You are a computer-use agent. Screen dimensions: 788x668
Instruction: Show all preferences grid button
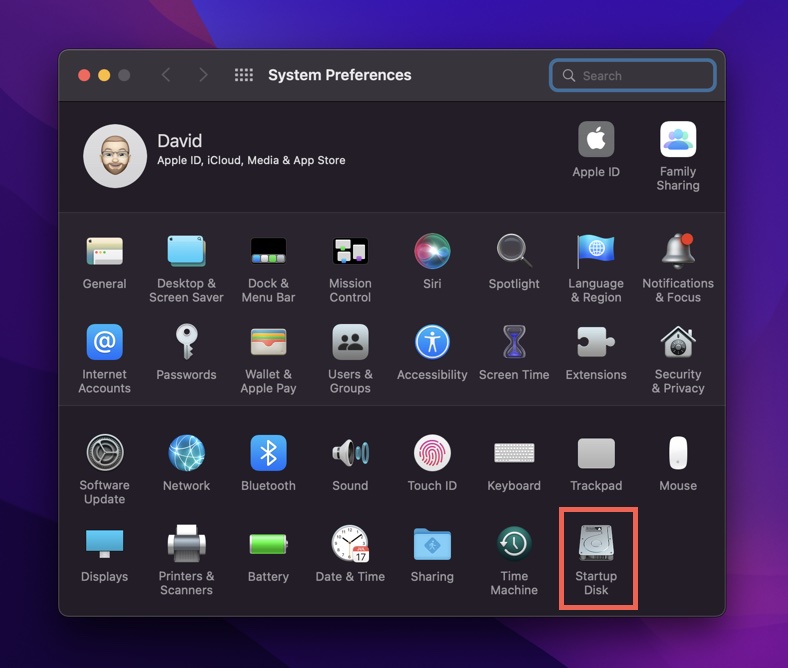[244, 75]
